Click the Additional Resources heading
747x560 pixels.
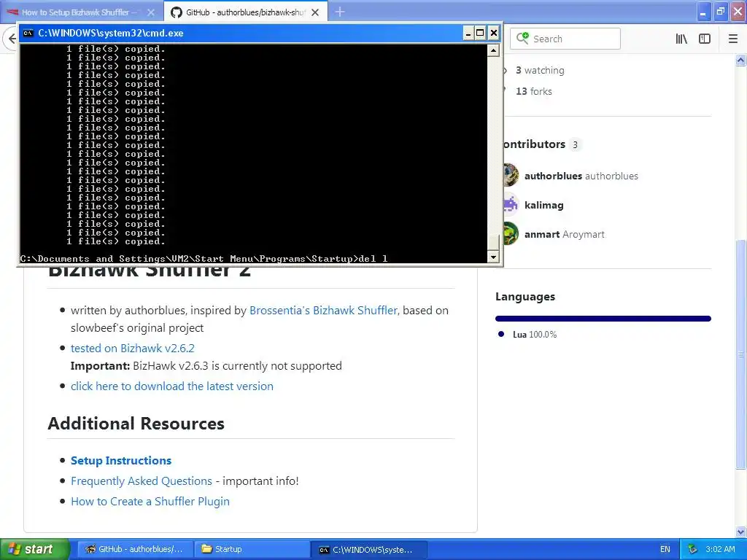pos(136,424)
